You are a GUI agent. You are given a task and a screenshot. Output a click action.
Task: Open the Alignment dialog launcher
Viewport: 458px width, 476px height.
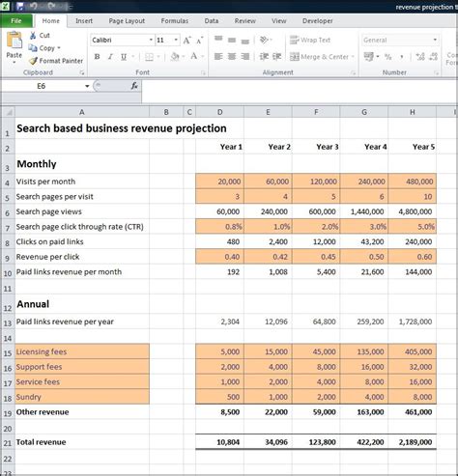point(354,73)
